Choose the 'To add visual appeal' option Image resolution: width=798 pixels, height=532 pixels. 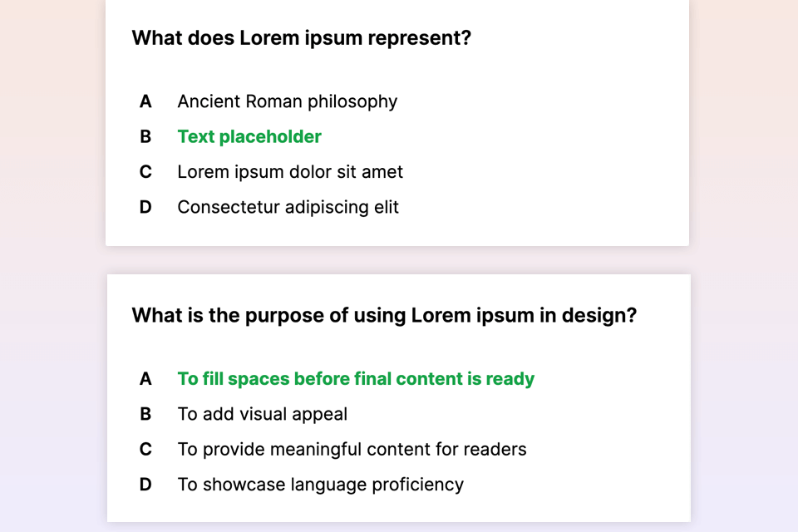pyautogui.click(x=262, y=414)
